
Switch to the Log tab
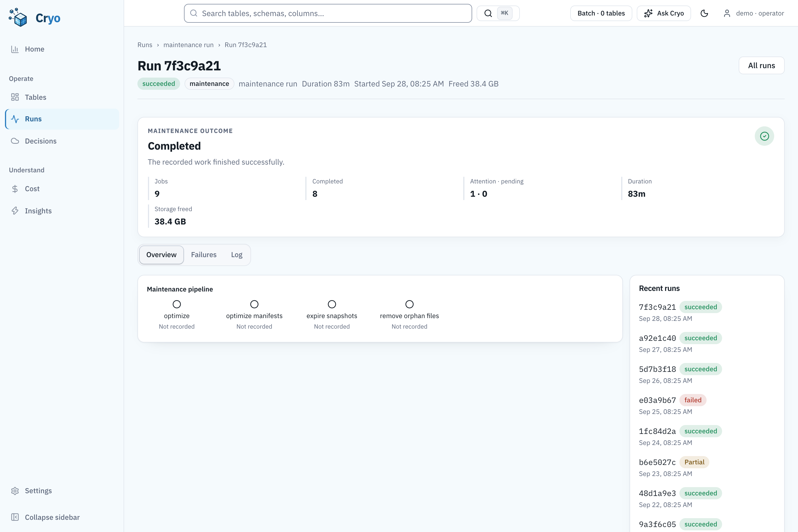pos(236,255)
